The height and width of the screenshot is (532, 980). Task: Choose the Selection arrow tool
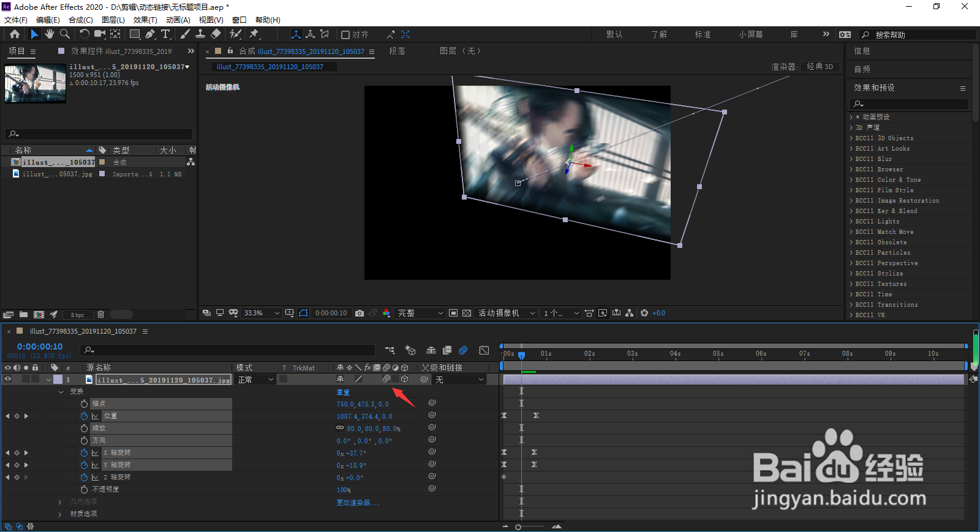pos(34,34)
